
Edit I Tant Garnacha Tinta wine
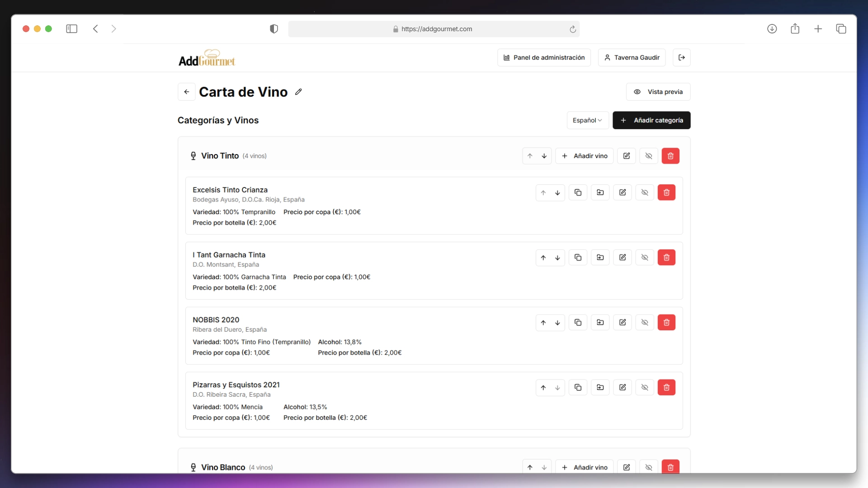623,258
